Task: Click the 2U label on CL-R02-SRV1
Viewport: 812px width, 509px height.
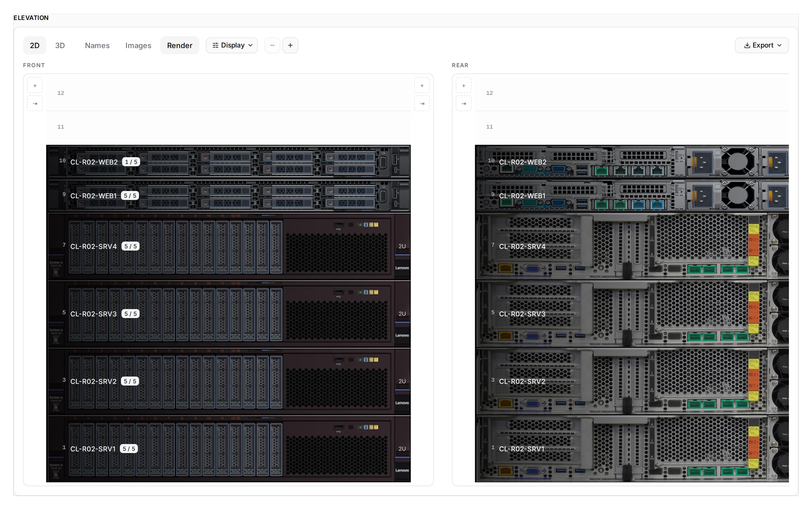Action: tap(402, 449)
